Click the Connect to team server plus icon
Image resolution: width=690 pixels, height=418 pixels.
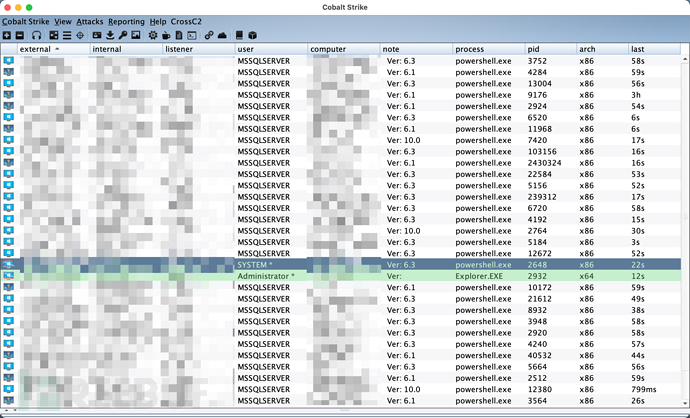(x=7, y=35)
